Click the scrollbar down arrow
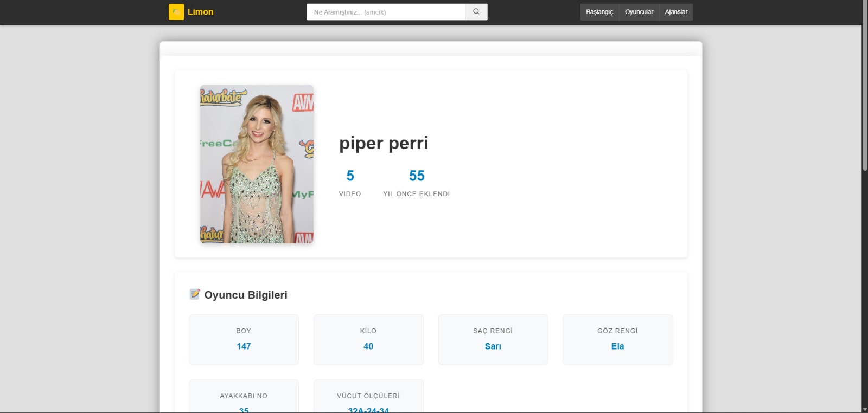Viewport: 868px width, 413px height. (x=865, y=409)
